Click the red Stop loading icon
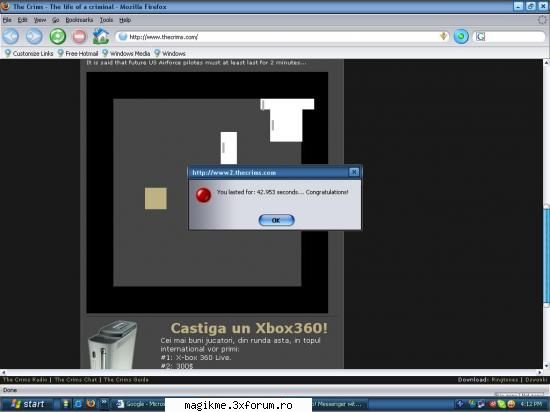The height and width of the screenshot is (412, 550). 79,36
